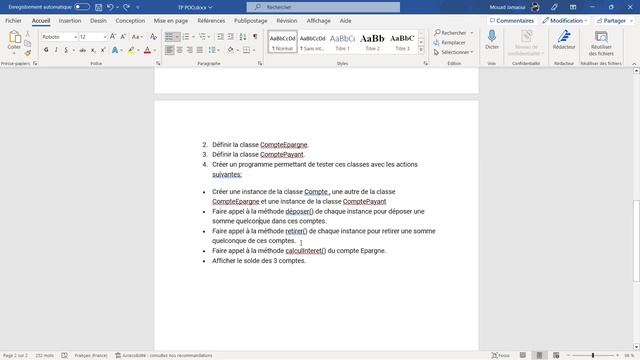Open the font name dropdown

point(76,37)
